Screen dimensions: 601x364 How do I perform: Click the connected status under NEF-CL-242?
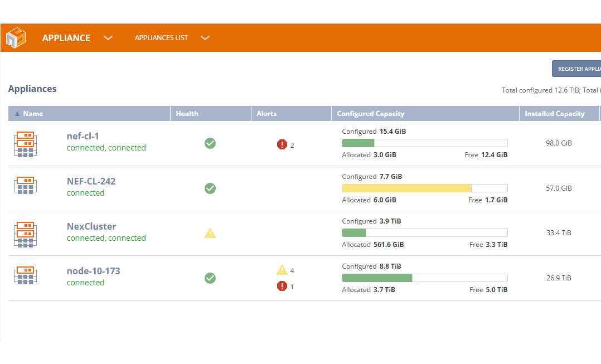pyautogui.click(x=85, y=193)
